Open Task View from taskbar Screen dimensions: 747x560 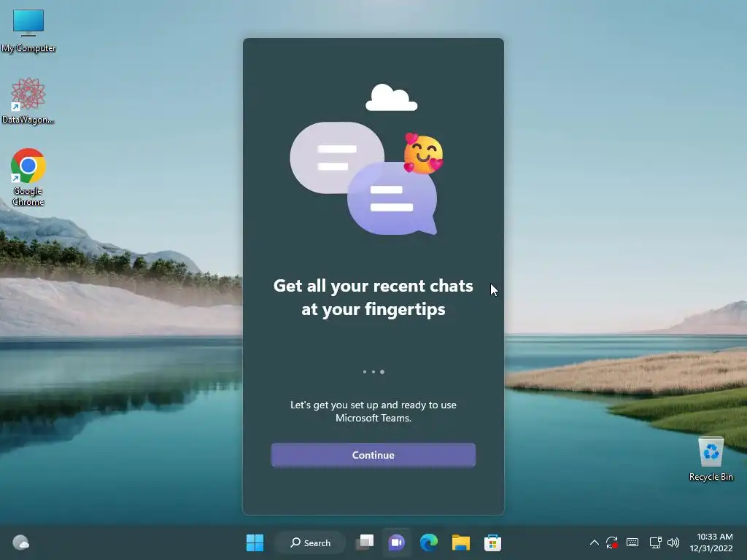pyautogui.click(x=365, y=542)
